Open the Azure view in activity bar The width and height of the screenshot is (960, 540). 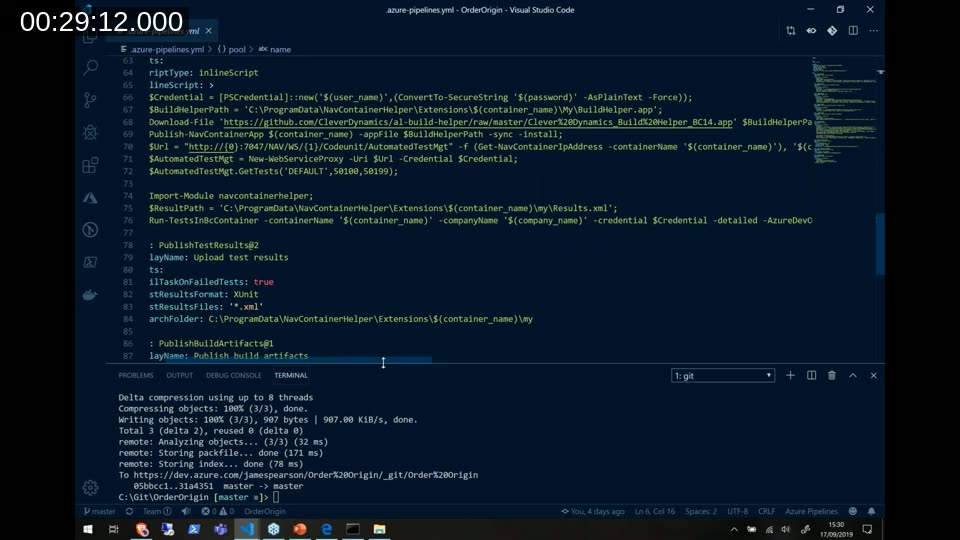coord(91,198)
